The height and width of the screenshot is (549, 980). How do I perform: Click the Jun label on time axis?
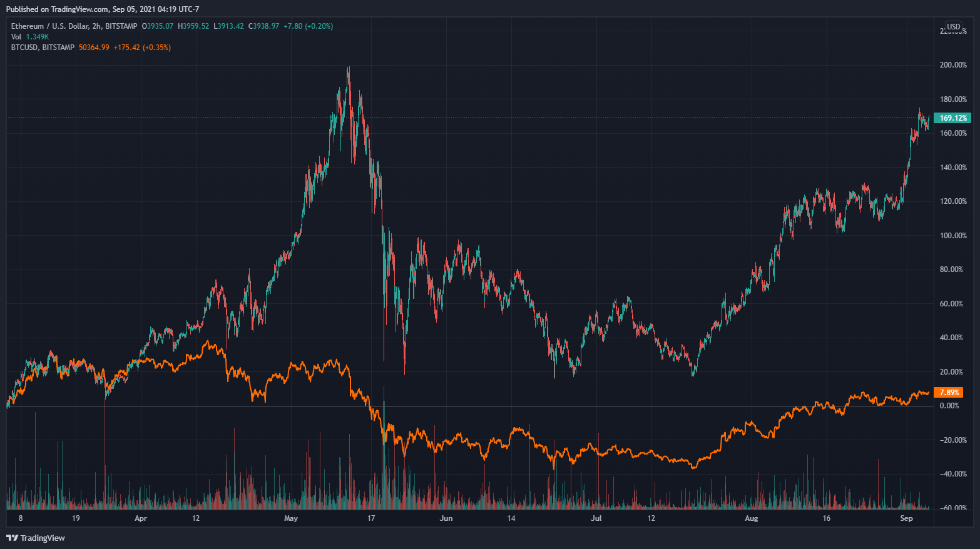point(446,518)
